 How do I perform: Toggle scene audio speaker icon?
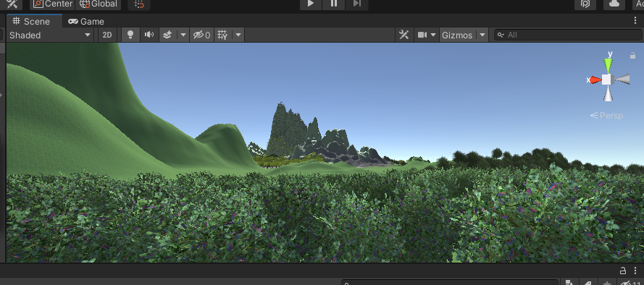pos(149,35)
